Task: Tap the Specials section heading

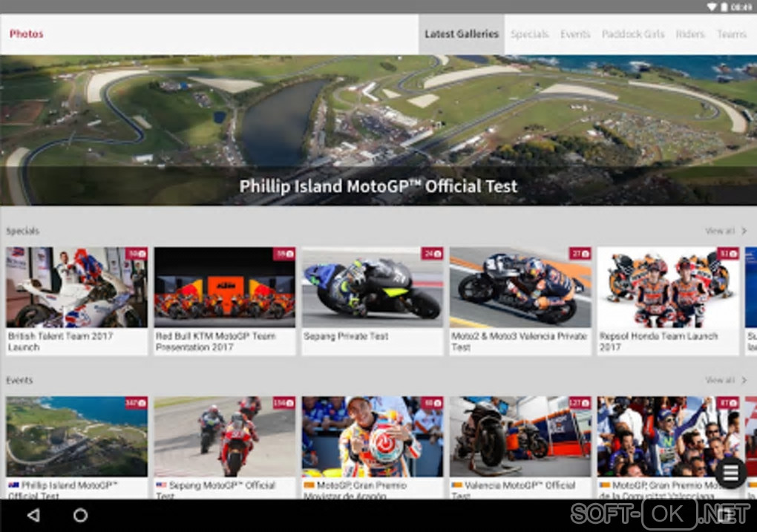Action: tap(23, 231)
